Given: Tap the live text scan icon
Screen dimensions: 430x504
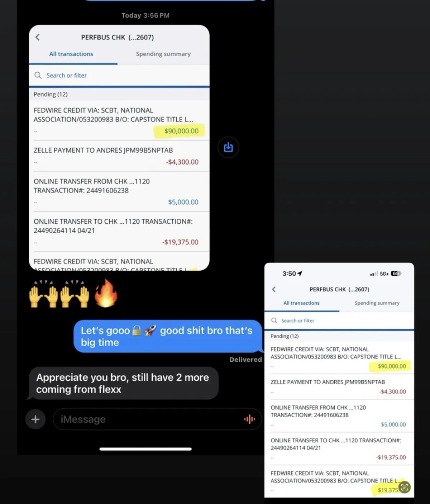Looking at the screenshot, I should (x=405, y=487).
